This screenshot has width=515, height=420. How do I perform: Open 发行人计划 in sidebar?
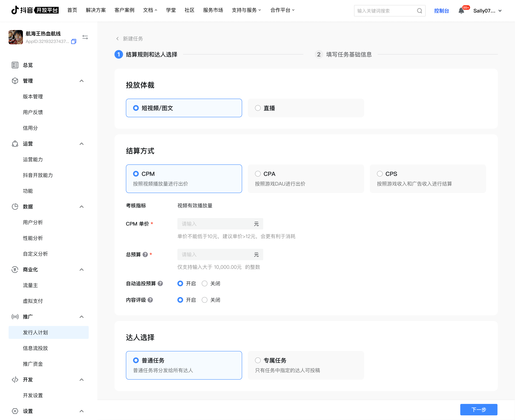[48, 332]
